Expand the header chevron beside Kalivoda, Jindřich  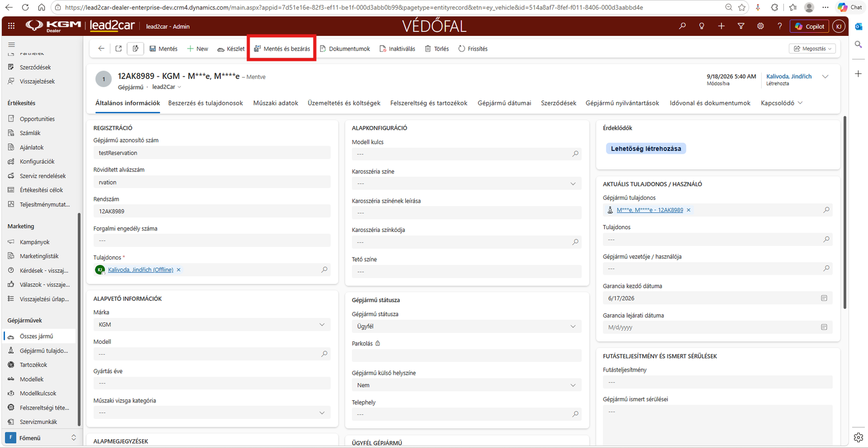tap(825, 77)
